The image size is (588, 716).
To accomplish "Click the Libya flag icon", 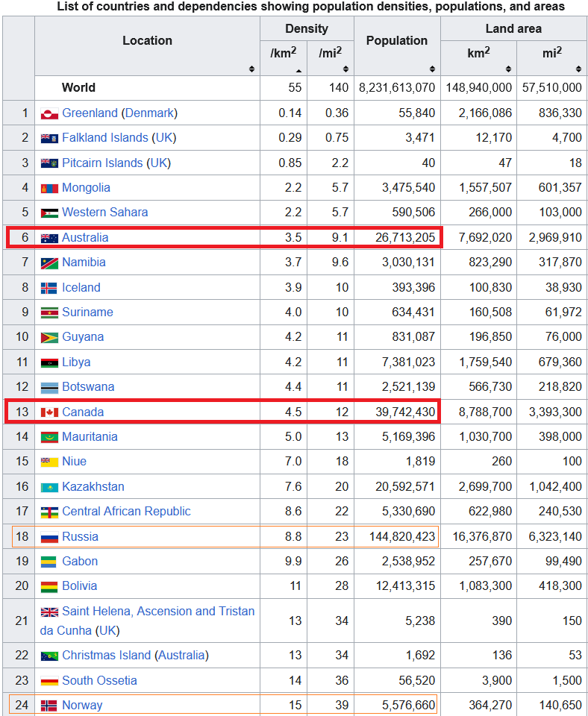I will coord(49,362).
